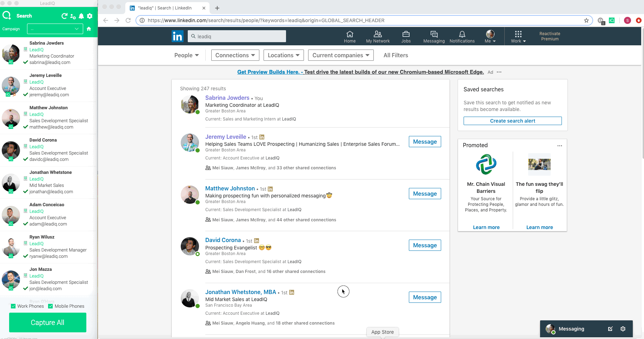Open Sabrina Jowders profile link

coord(227,98)
